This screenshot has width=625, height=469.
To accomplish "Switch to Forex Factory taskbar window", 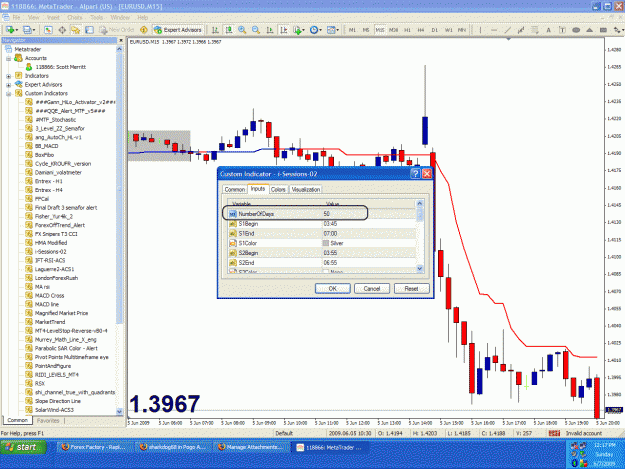I will click(94, 447).
